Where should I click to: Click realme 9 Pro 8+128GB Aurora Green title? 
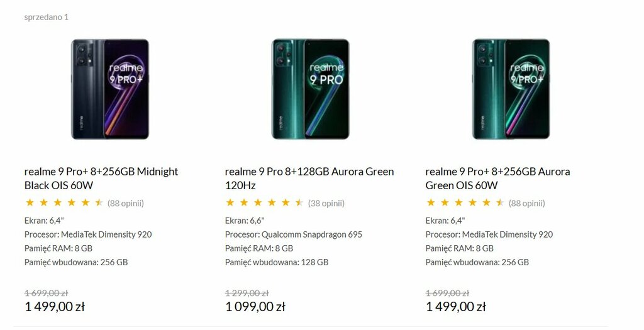click(309, 179)
